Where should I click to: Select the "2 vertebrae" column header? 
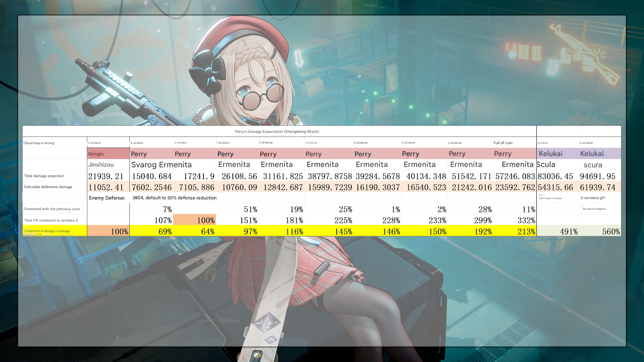(x=266, y=142)
